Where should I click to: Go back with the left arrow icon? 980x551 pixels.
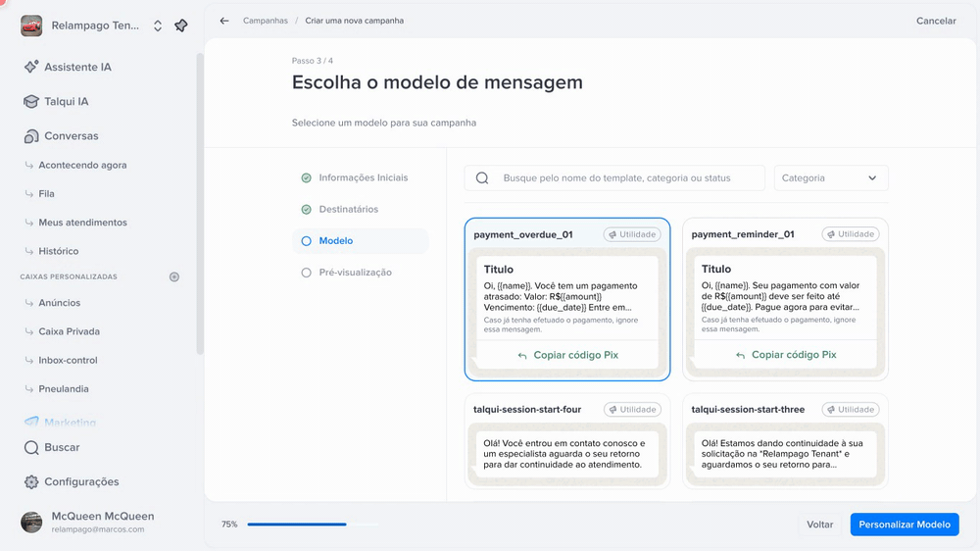(x=224, y=21)
